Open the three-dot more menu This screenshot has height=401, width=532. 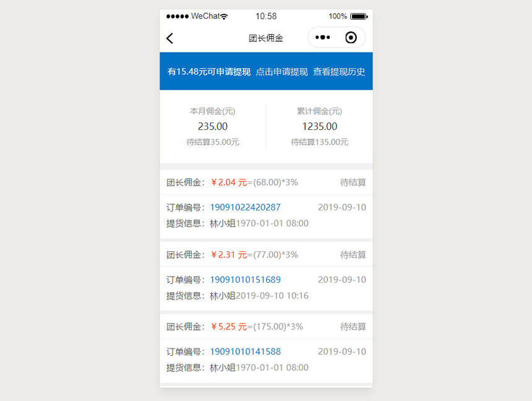(x=322, y=37)
